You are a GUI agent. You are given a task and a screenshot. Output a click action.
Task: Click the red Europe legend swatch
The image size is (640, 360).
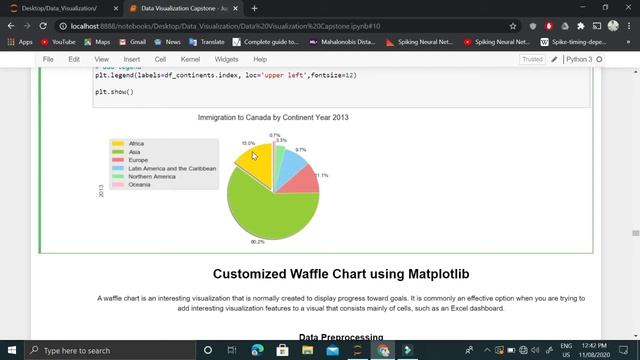[118, 160]
